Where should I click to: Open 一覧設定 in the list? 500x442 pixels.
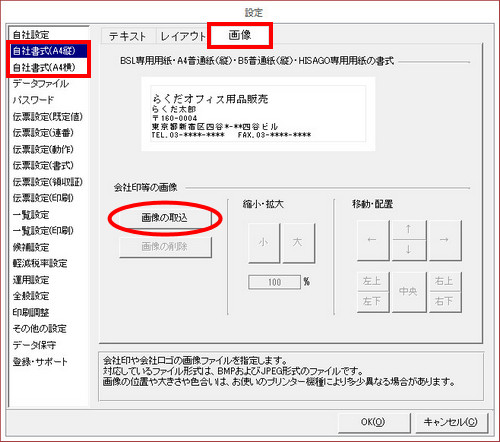point(31,214)
